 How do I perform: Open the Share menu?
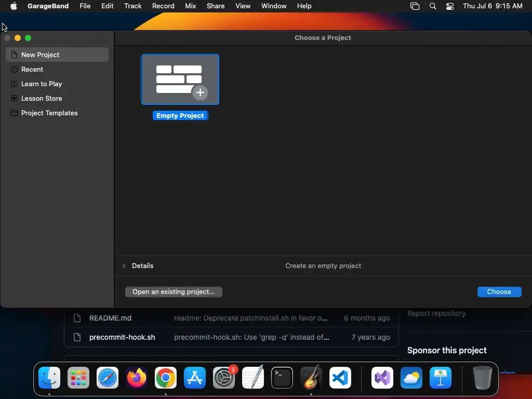[x=216, y=6]
